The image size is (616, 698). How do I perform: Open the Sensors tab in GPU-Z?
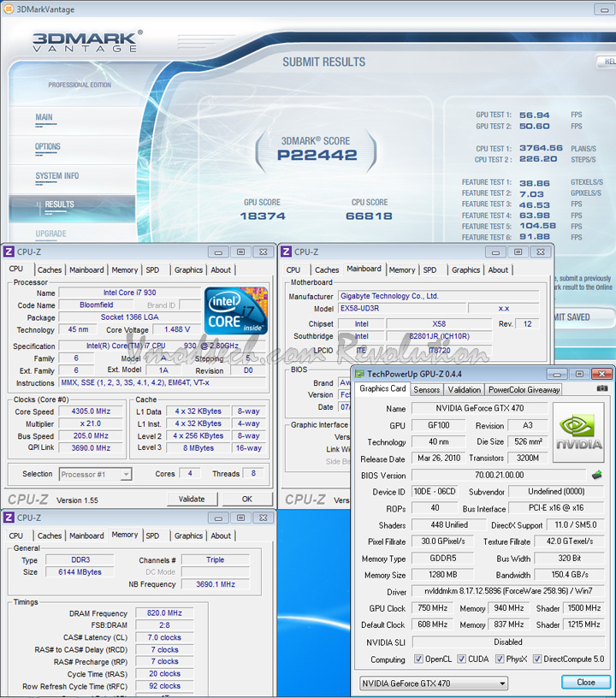(426, 389)
